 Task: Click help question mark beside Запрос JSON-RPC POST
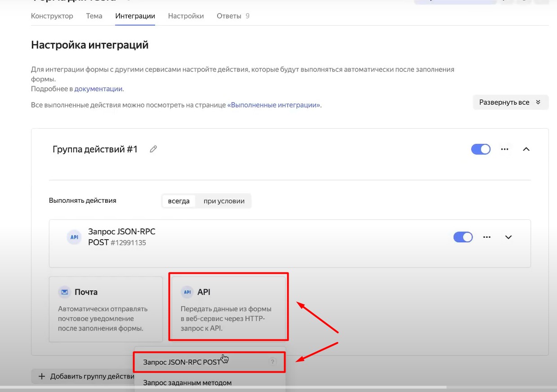click(272, 362)
